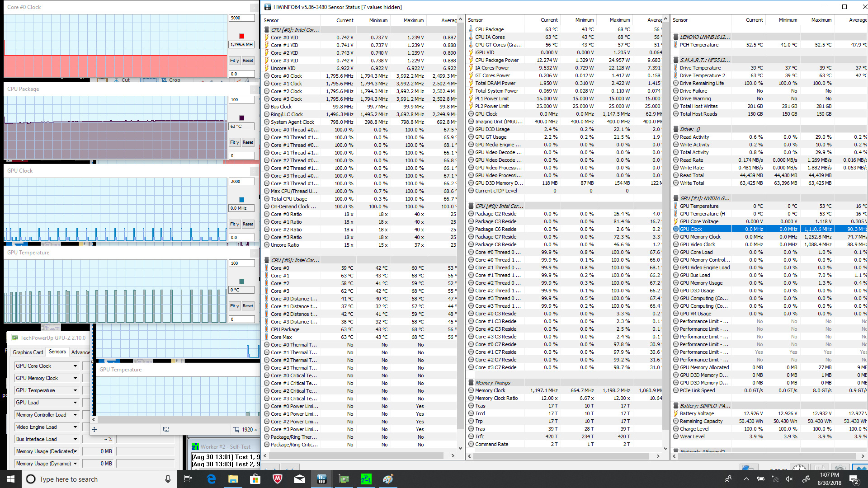The image size is (868, 488).
Task: Edit max value 5000 in Core #0 Clock graph
Action: coord(242,18)
